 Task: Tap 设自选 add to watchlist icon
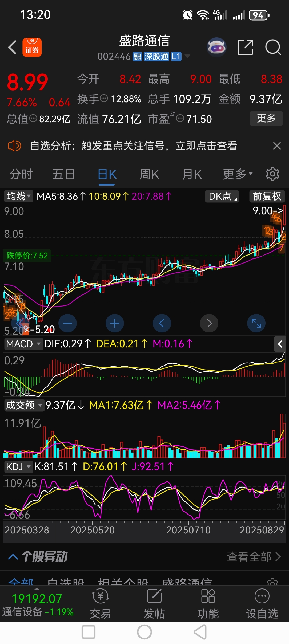pos(262,604)
